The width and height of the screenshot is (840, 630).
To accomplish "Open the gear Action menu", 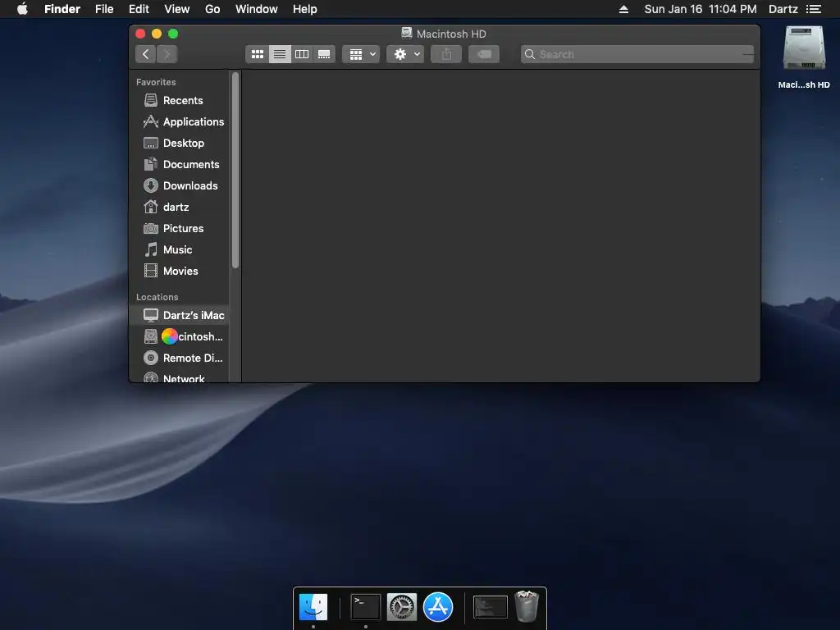I will [x=405, y=54].
